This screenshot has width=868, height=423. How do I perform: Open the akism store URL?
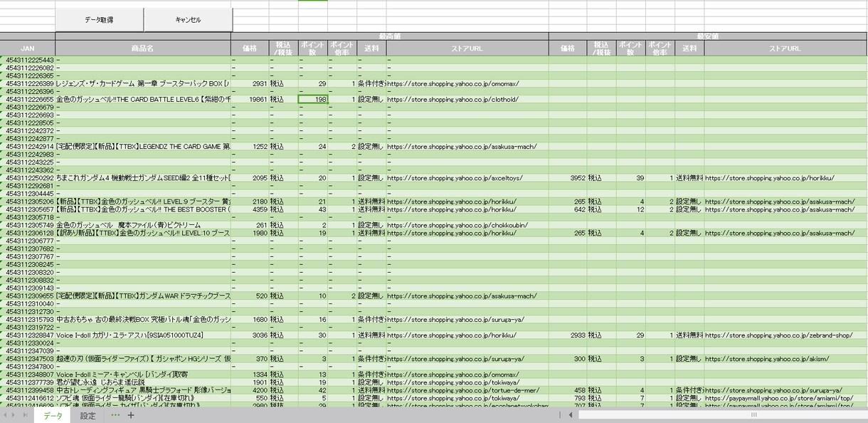click(x=767, y=358)
